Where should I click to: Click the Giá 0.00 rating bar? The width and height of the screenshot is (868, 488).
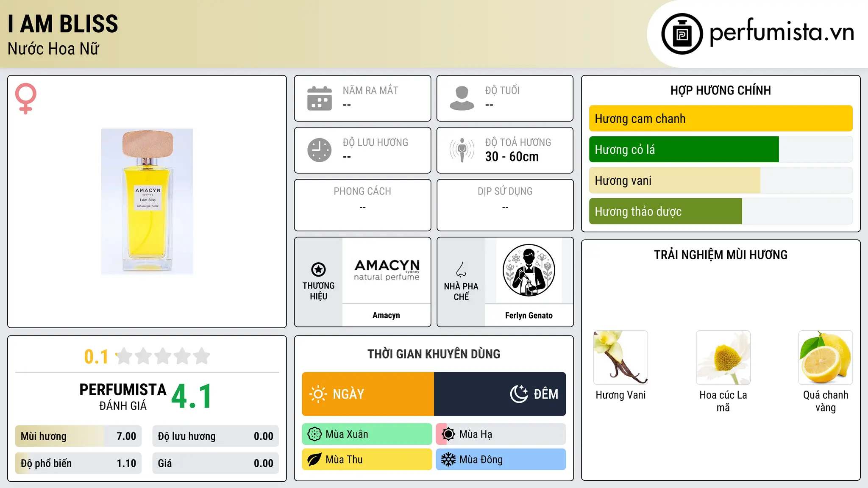(216, 463)
